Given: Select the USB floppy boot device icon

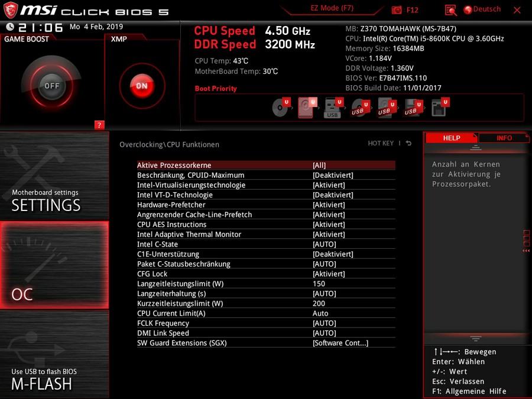Looking at the screenshot, I should [413, 108].
